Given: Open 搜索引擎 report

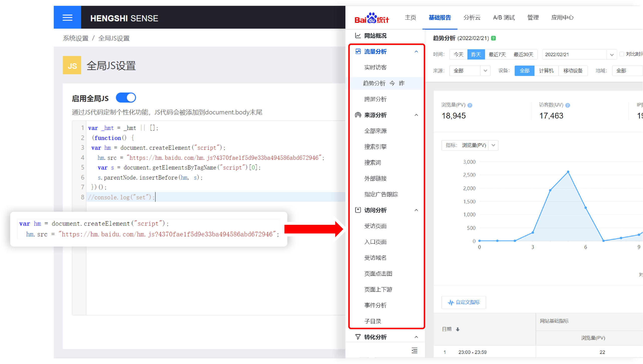Looking at the screenshot, I should [375, 147].
